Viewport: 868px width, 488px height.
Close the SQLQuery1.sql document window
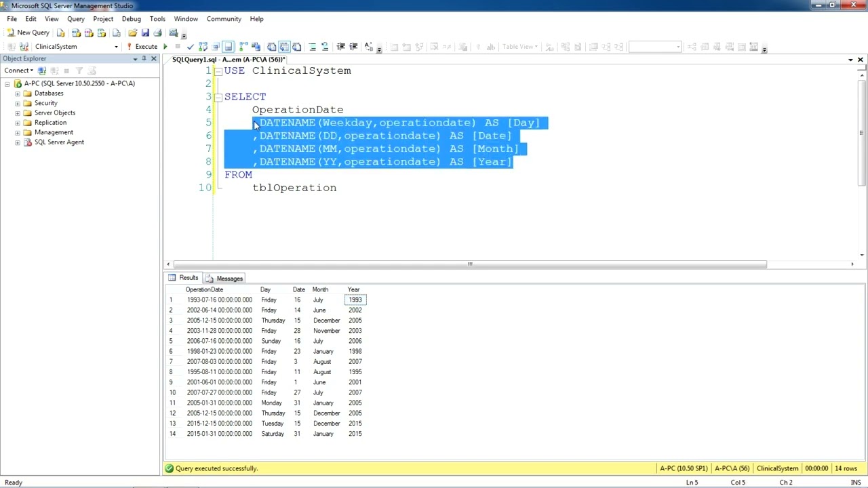[x=861, y=60]
